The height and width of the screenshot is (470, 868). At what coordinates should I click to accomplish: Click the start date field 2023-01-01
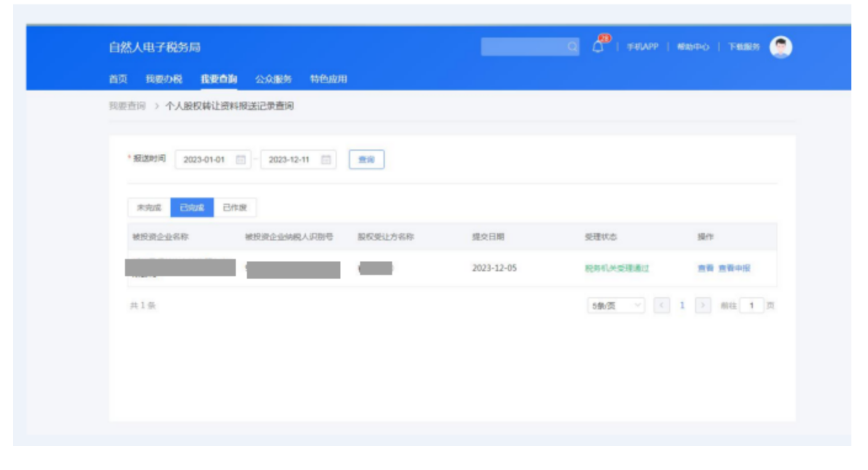[213, 160]
